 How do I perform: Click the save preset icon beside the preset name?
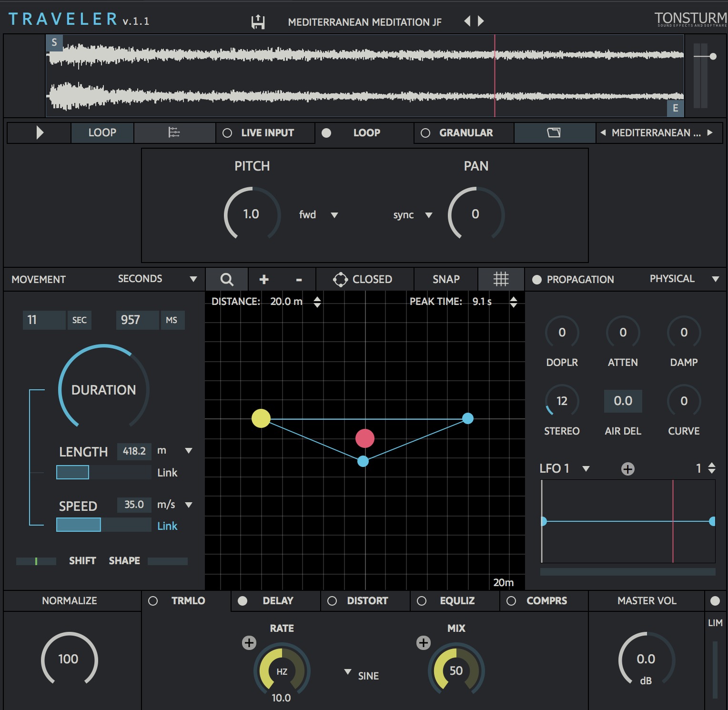tap(258, 20)
